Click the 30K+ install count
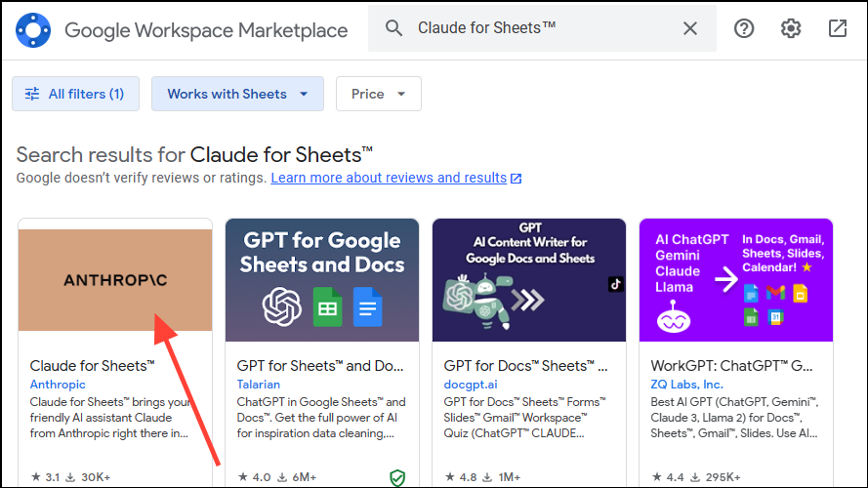Screen dimensions: 868x488 pyautogui.click(x=96, y=477)
